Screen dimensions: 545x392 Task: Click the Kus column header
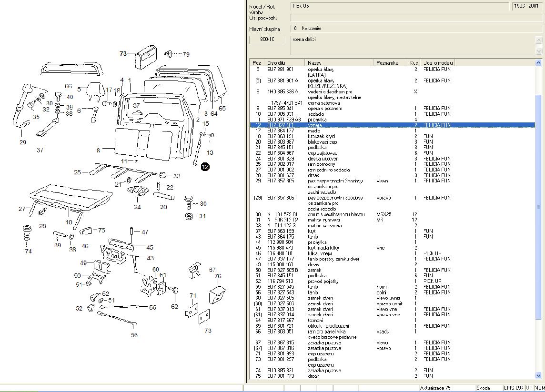point(414,63)
